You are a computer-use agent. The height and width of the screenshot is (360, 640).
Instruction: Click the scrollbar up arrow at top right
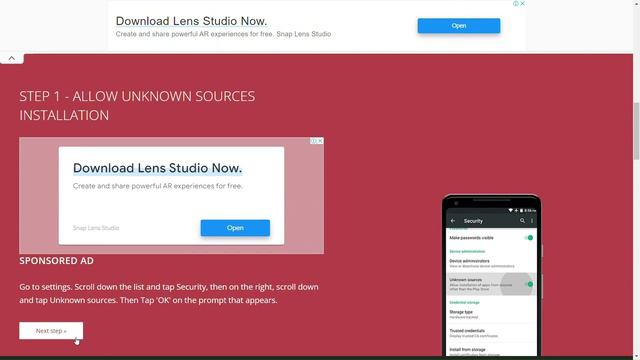pyautogui.click(x=636, y=3)
